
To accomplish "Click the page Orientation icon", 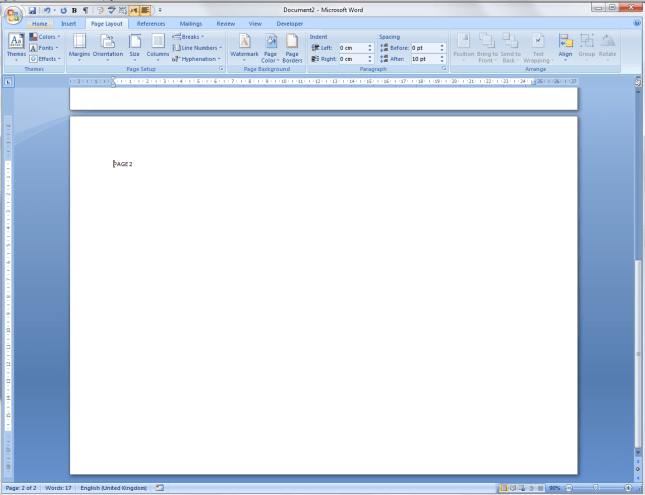I will [x=107, y=45].
